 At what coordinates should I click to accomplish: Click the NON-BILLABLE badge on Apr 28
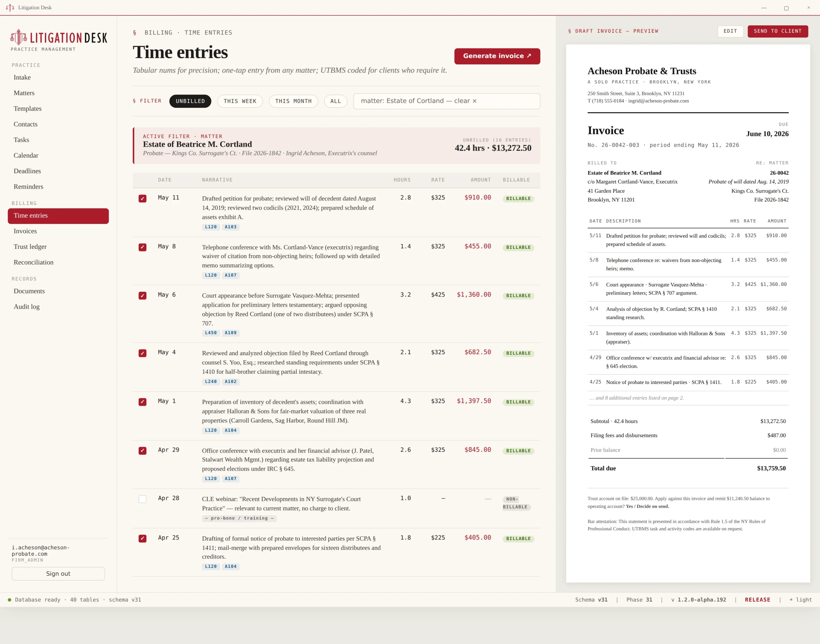pyautogui.click(x=517, y=503)
